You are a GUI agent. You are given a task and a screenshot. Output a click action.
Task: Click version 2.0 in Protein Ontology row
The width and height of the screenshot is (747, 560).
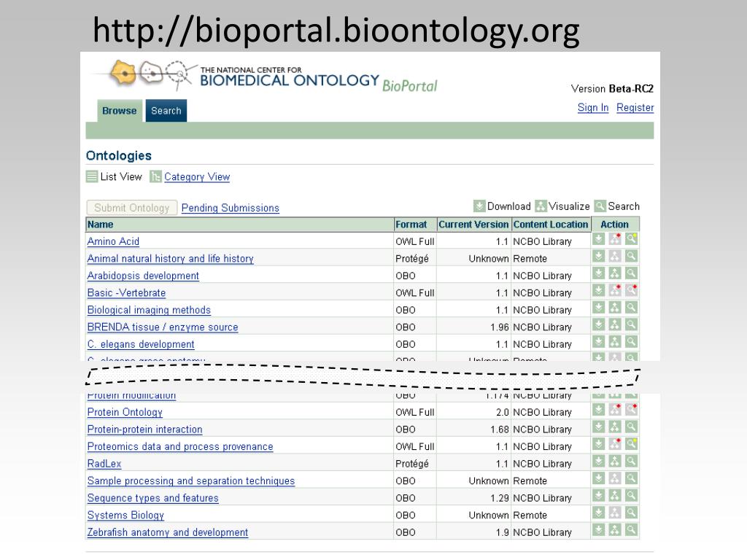[x=503, y=413]
